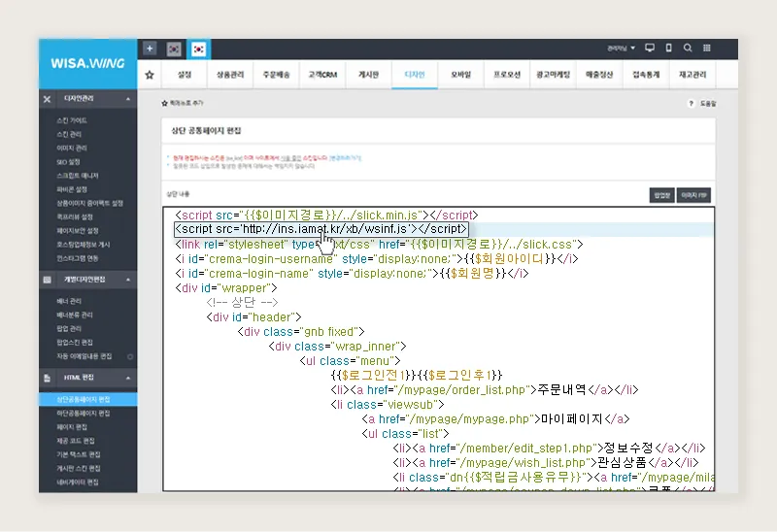Click the blue 변경하러가기 link in notice

pos(346,158)
